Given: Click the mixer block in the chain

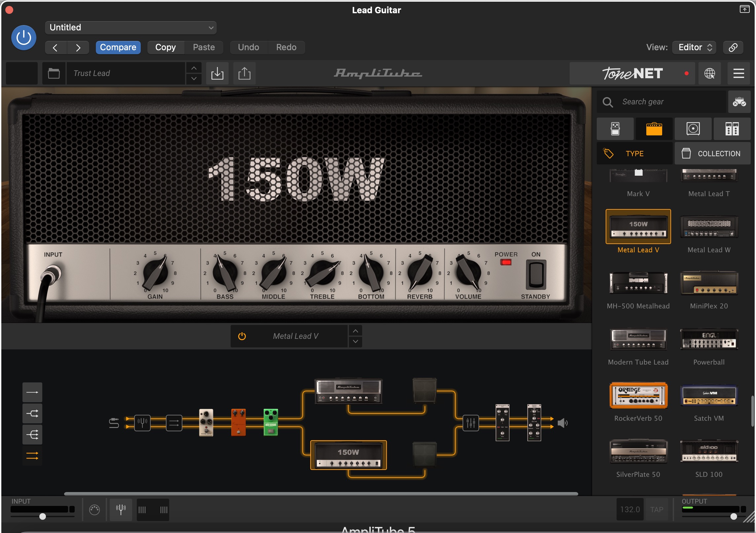Looking at the screenshot, I should tap(471, 423).
